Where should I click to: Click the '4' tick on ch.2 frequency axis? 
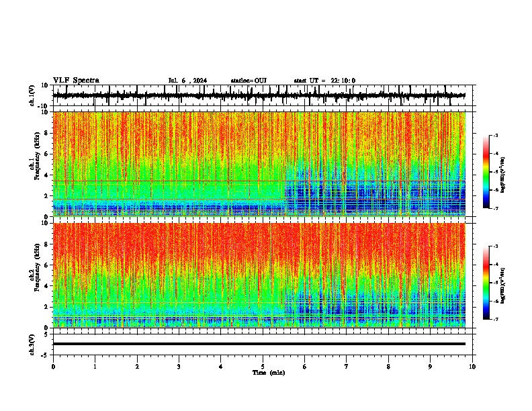coord(46,286)
